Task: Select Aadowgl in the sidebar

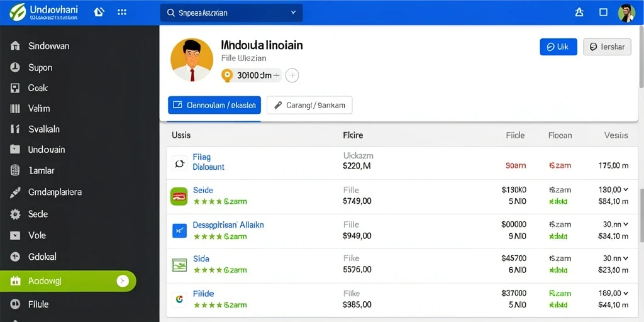Action: point(68,281)
